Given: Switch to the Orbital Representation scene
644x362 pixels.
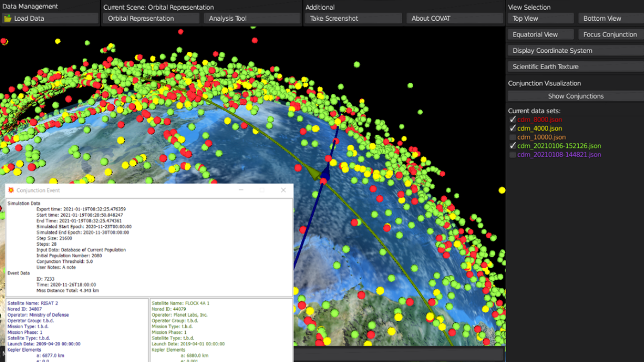Looking at the screenshot, I should 151,19.
